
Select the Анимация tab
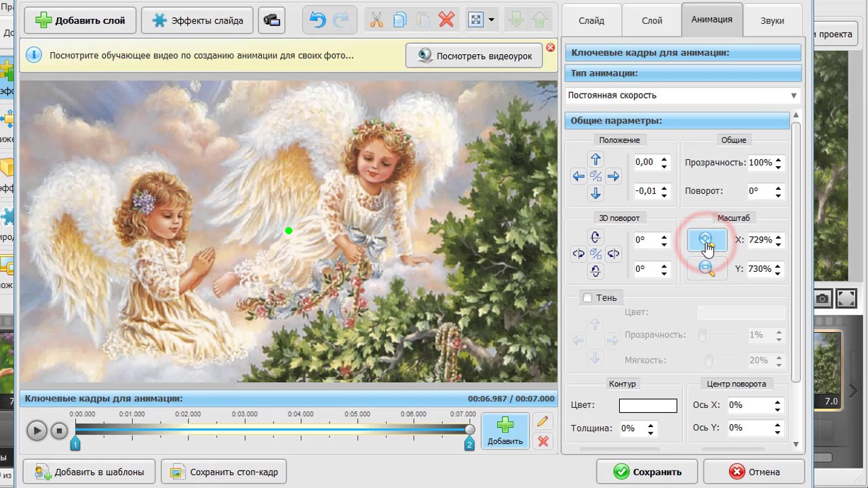[x=711, y=19]
